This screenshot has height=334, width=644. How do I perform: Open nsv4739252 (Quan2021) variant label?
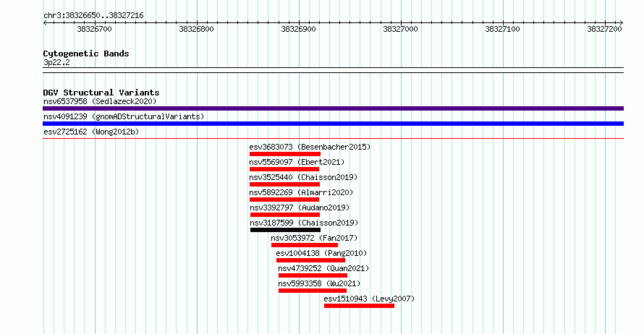click(323, 268)
